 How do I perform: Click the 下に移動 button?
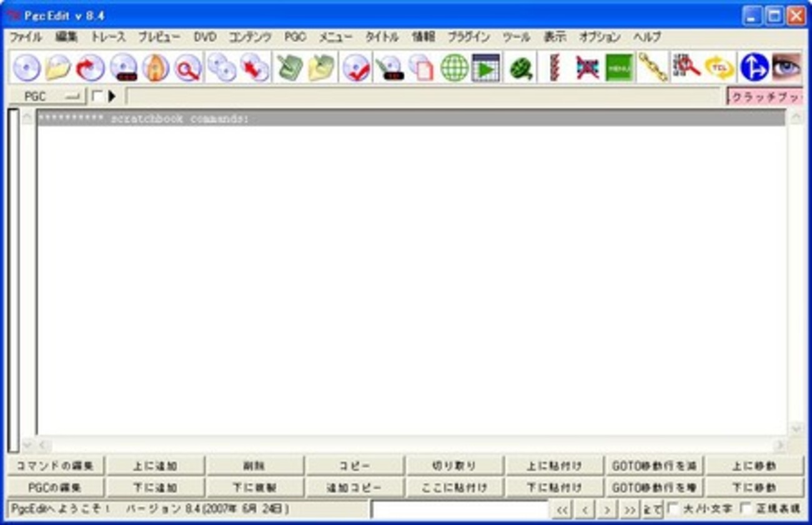tap(755, 487)
